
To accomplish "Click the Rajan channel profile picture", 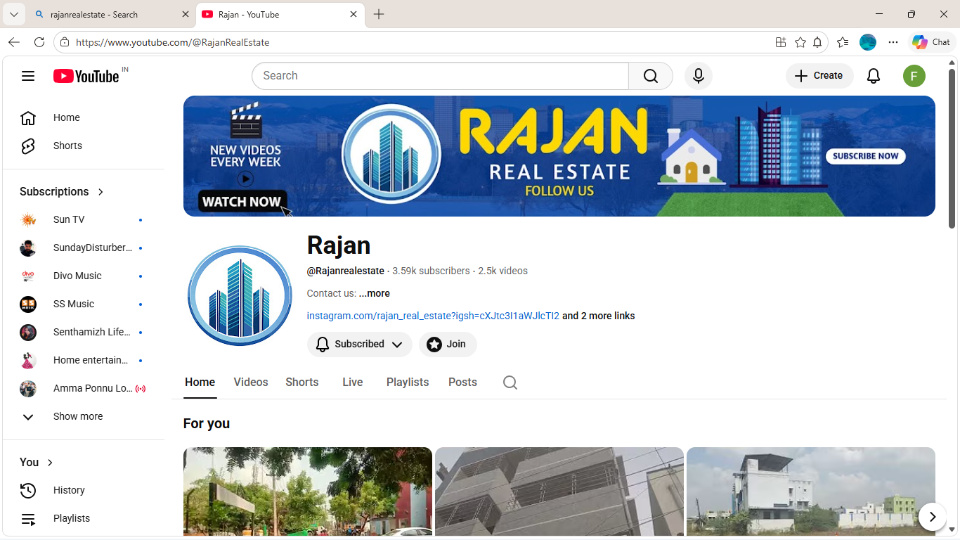I will coord(239,296).
